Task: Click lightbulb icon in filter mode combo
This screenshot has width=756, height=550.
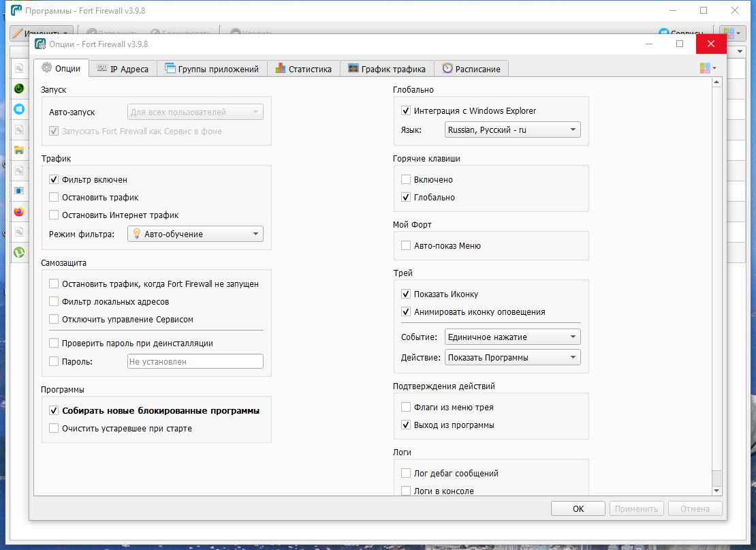Action: pyautogui.click(x=136, y=234)
